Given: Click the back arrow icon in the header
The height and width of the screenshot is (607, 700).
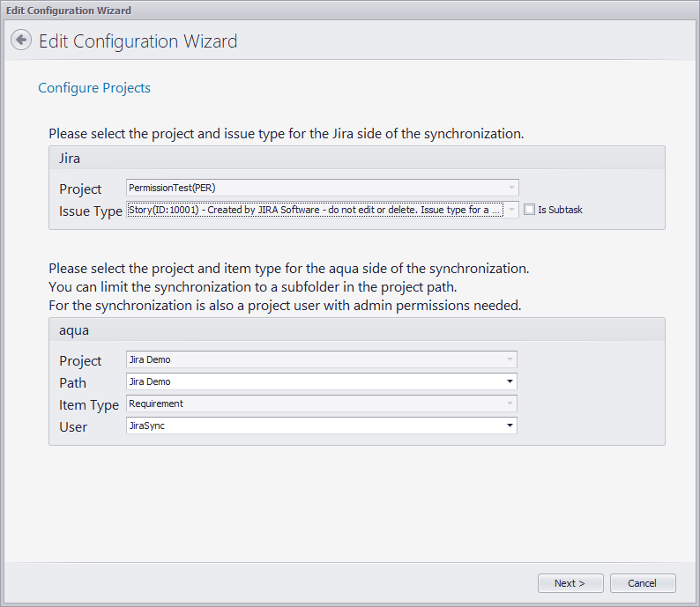Looking at the screenshot, I should [x=21, y=41].
